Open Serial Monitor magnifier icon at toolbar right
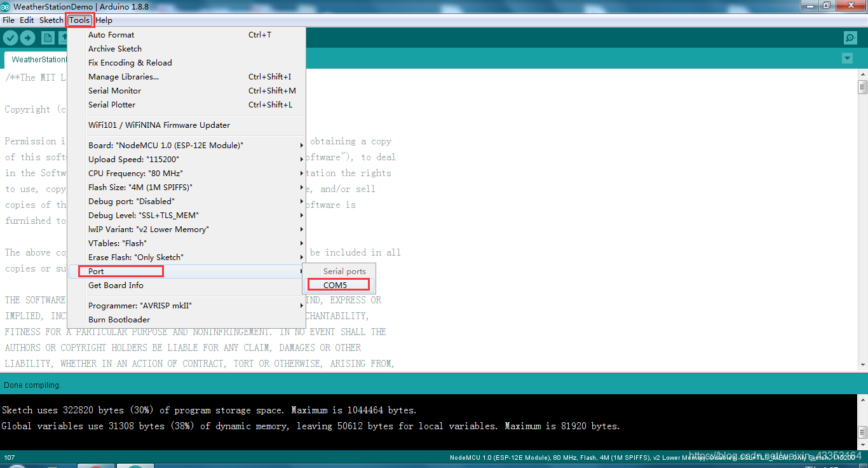The height and width of the screenshot is (468, 868). [x=850, y=38]
